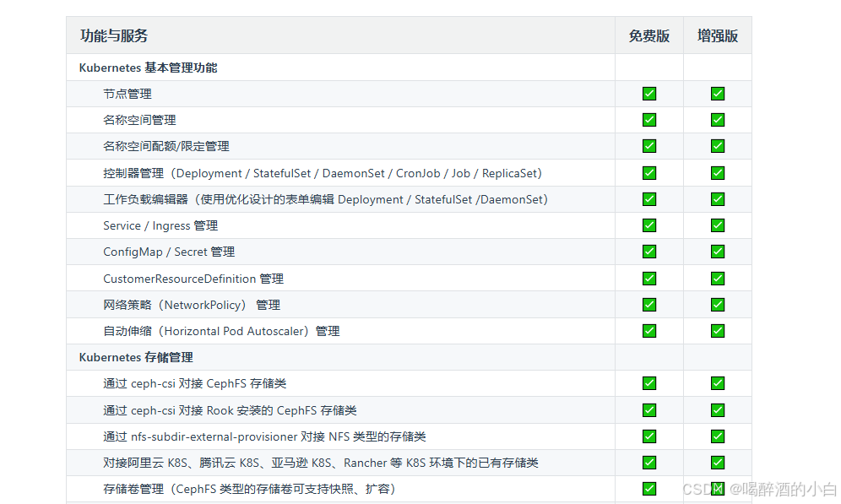Click enhanced edition checkmark for Service / Ingress 管理
This screenshot has width=841, height=504.
(x=717, y=225)
